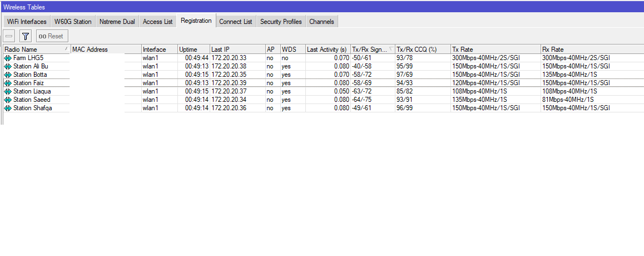
Task: Click the Farm LHG5 row icon
Action: (x=8, y=58)
